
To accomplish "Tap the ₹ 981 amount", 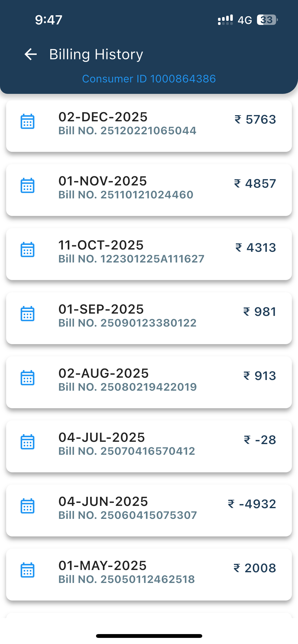I will (x=260, y=312).
